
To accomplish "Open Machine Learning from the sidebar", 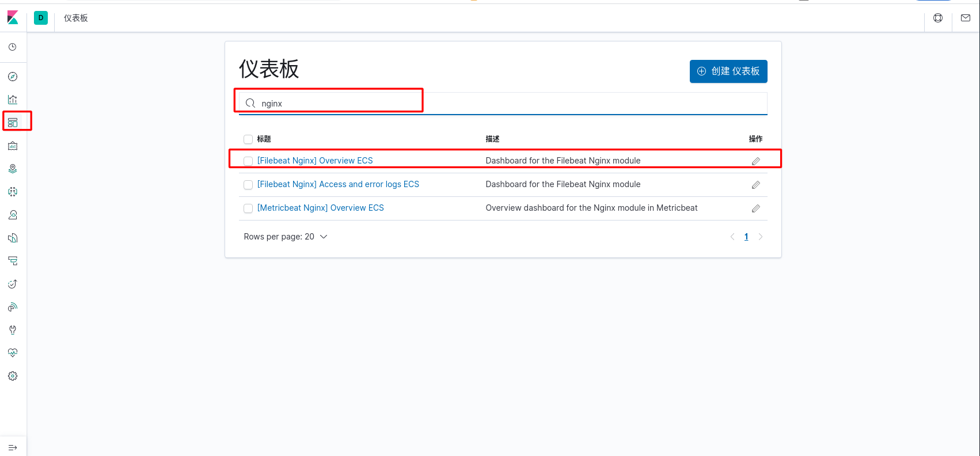I will point(13,192).
